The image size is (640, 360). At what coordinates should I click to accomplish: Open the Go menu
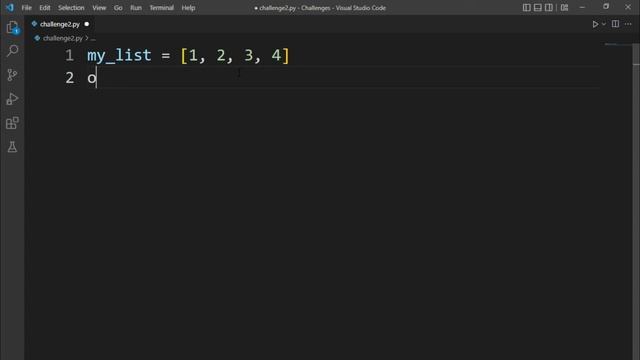(118, 8)
